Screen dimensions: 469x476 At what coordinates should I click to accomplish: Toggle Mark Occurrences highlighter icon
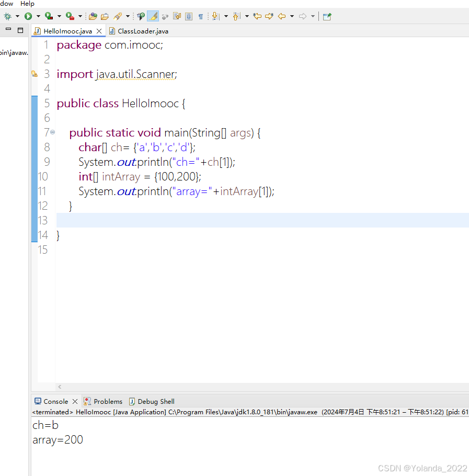(x=153, y=16)
